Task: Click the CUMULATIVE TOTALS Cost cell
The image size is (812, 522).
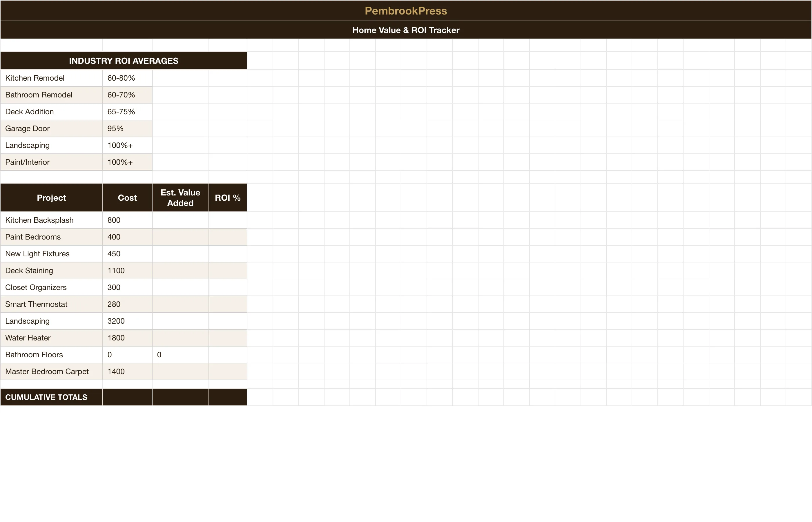Action: click(x=127, y=397)
